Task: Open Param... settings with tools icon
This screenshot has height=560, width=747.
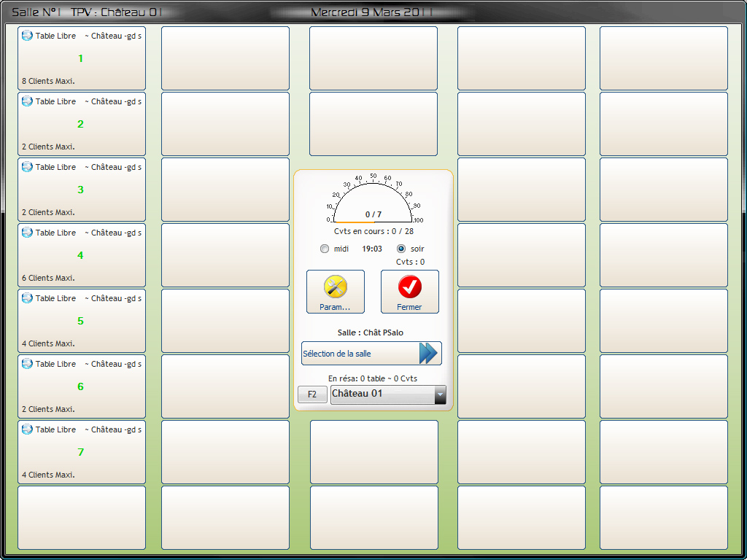Action: [336, 292]
